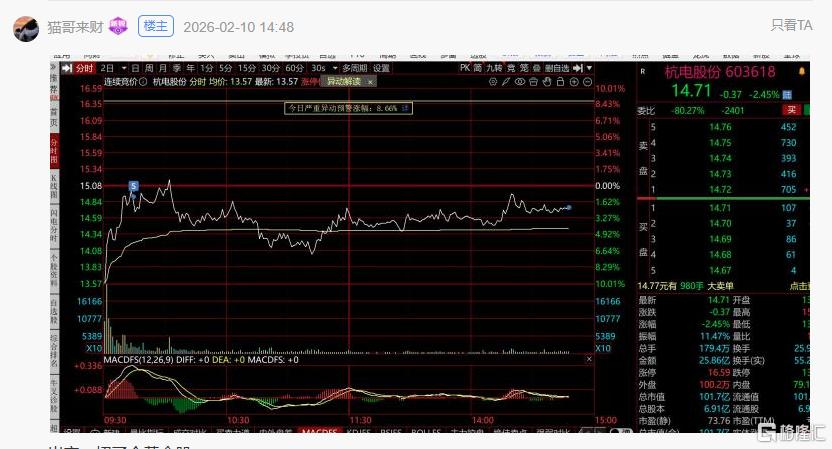
Task: Click the 猫哥来财 user avatar
Action: pyautogui.click(x=25, y=29)
